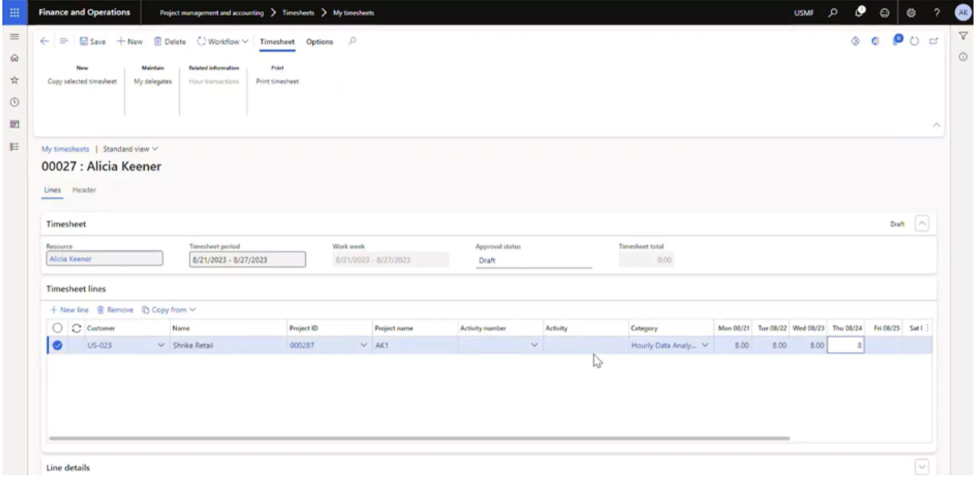
Task: Open the app launcher waffle icon
Action: pos(13,12)
